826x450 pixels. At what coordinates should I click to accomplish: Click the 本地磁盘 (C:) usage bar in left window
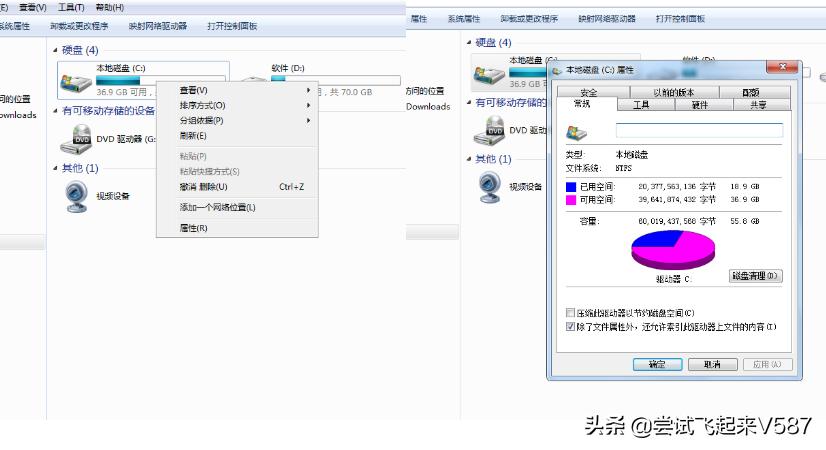[x=161, y=80]
